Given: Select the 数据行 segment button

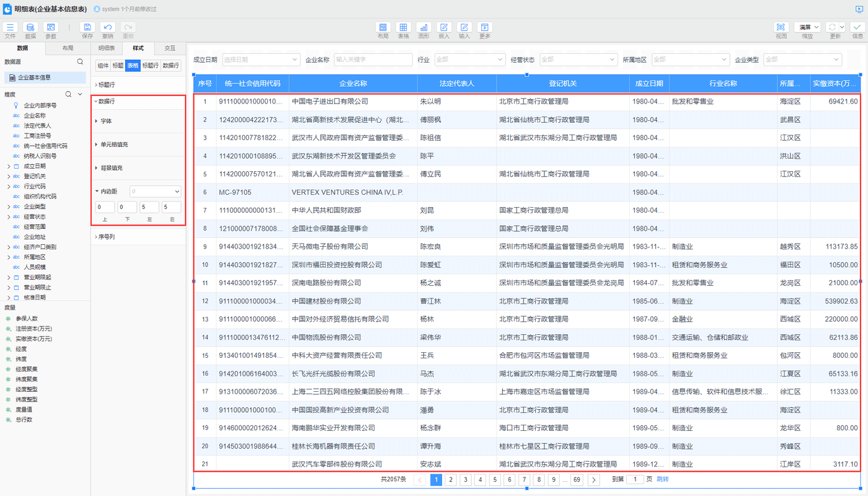Looking at the screenshot, I should [x=170, y=65].
